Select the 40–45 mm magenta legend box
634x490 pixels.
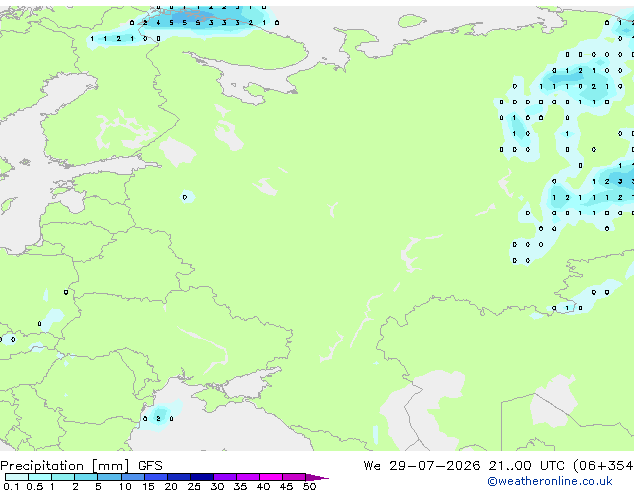click(271, 477)
